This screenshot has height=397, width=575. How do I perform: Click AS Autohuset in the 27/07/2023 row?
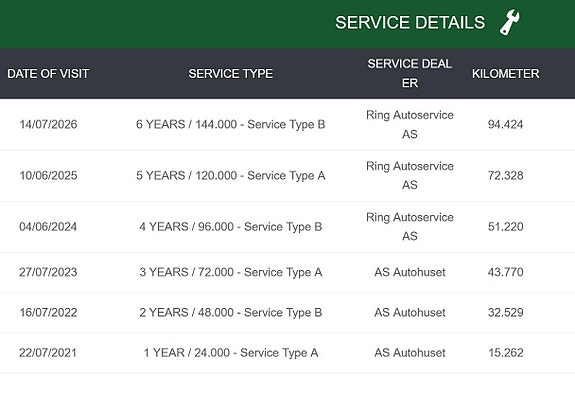pos(410,272)
